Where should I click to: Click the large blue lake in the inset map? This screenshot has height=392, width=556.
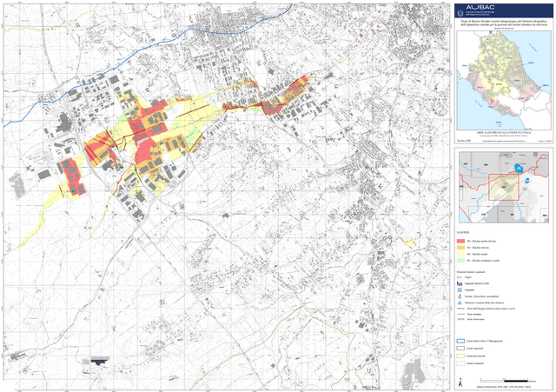520,169
